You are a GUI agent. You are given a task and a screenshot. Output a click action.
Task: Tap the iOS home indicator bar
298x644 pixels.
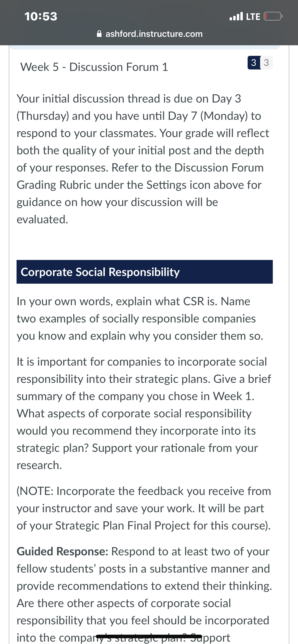click(x=149, y=636)
